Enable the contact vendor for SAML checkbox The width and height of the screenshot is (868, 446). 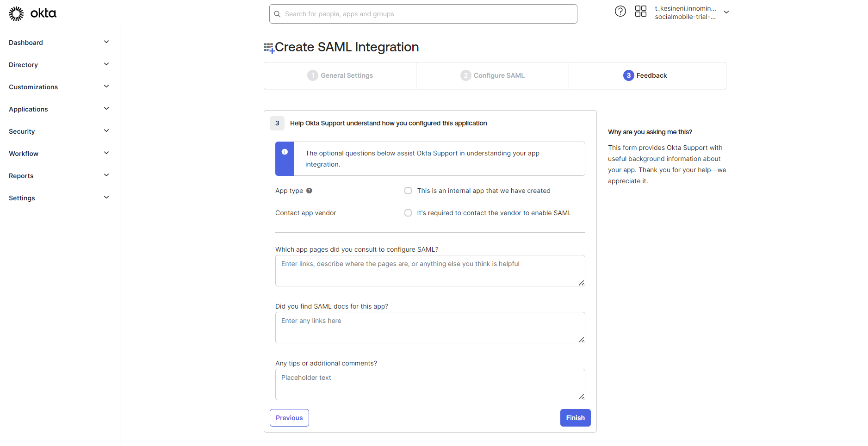[x=408, y=213]
